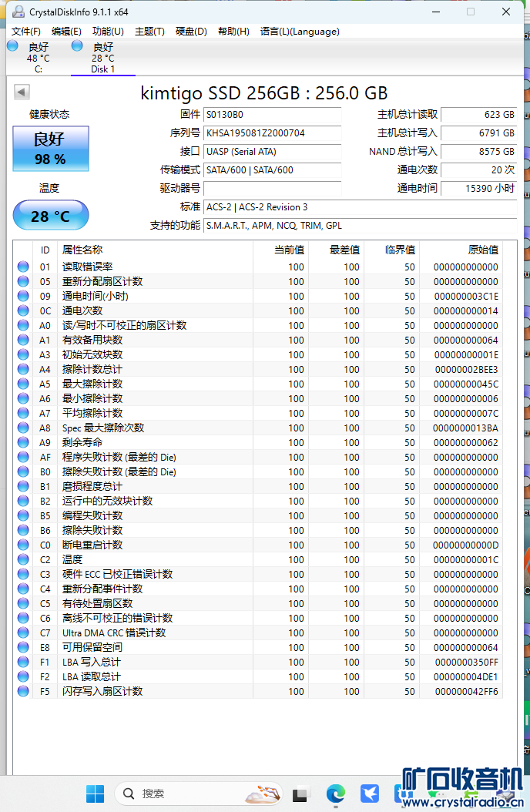This screenshot has height=812, width=530.
Task: Click the status circle for E8 可用保留空间
Action: 23,647
